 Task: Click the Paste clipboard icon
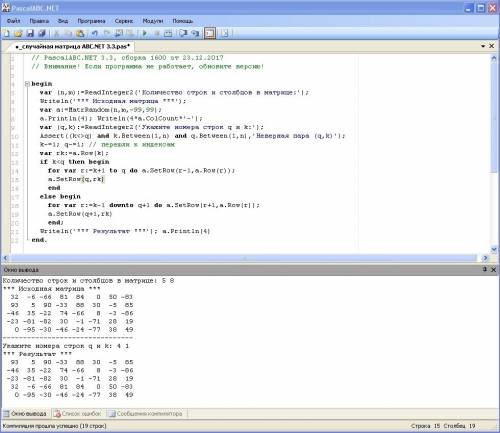pos(80,33)
